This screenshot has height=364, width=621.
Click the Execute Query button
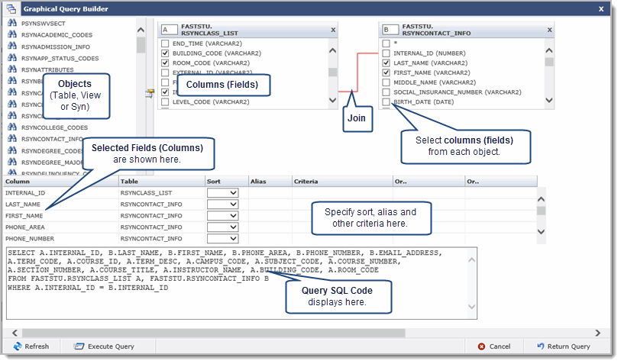tap(104, 346)
